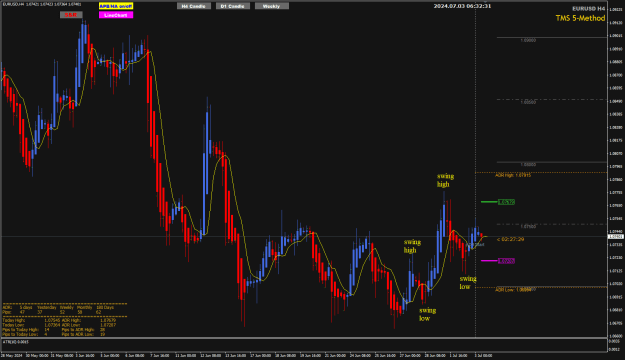This screenshot has width=625, height=360.
Task: Click the ADR High orange label
Action: click(513, 175)
